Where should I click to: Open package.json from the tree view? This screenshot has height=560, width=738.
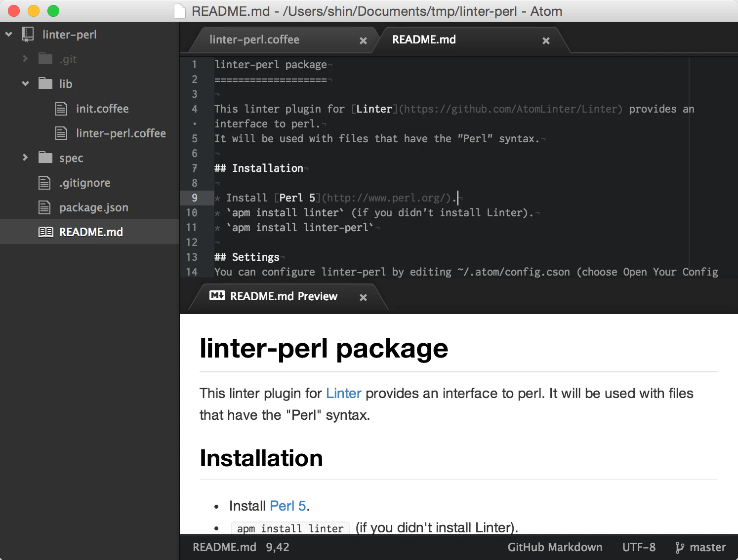tap(94, 207)
